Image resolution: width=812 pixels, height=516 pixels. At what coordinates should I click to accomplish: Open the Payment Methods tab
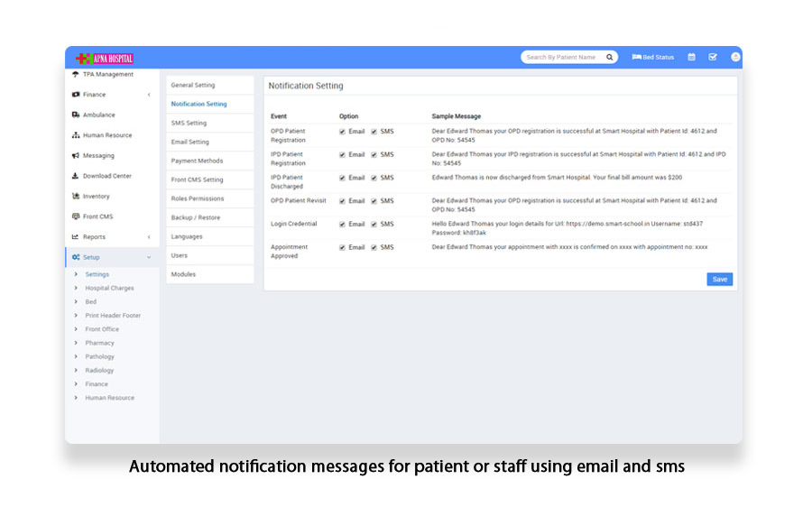tap(210, 161)
